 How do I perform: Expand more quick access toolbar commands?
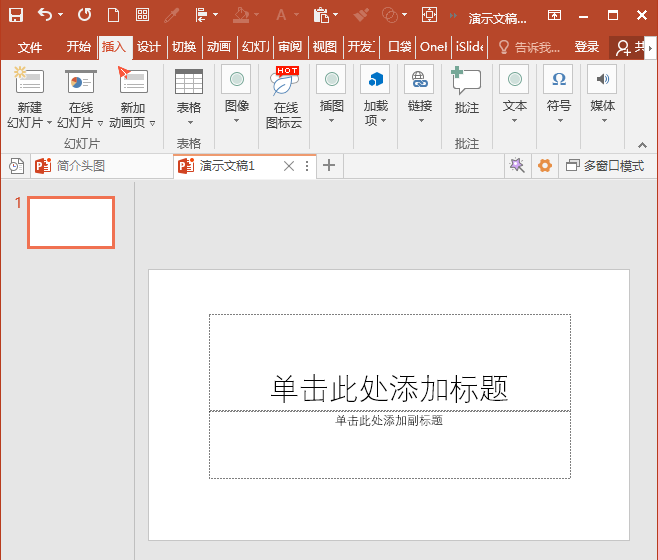click(x=453, y=16)
